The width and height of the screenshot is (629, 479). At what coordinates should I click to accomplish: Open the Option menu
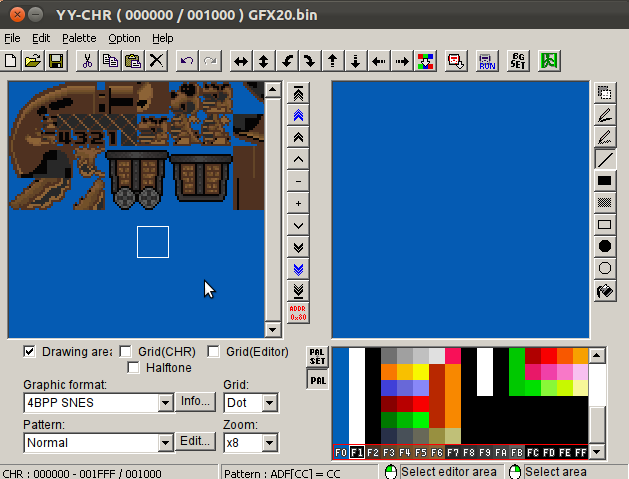124,38
